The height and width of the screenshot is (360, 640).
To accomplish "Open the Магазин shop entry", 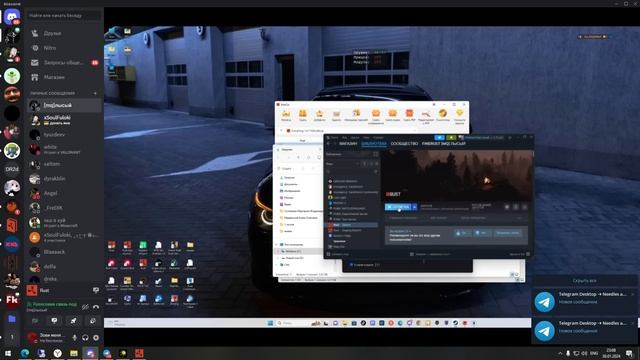I will point(64,77).
